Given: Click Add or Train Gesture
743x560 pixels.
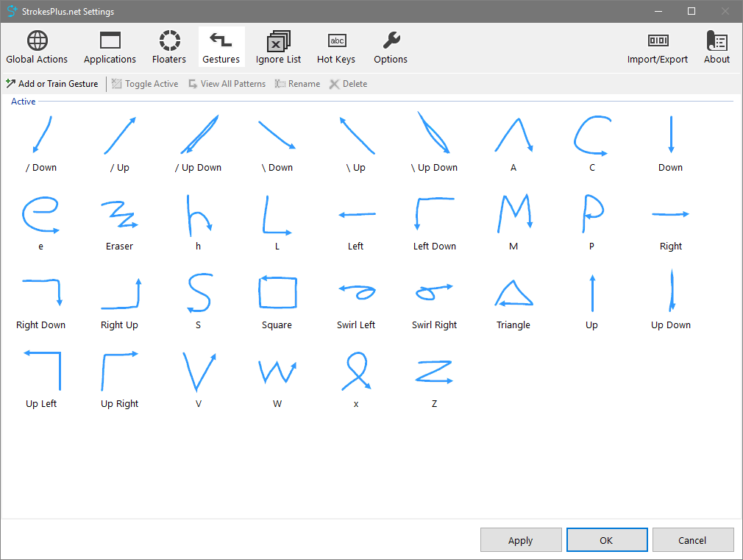Looking at the screenshot, I should 52,84.
